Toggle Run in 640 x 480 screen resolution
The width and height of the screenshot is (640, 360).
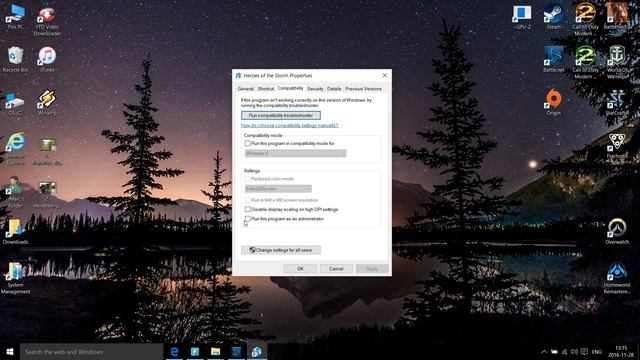[x=248, y=200]
